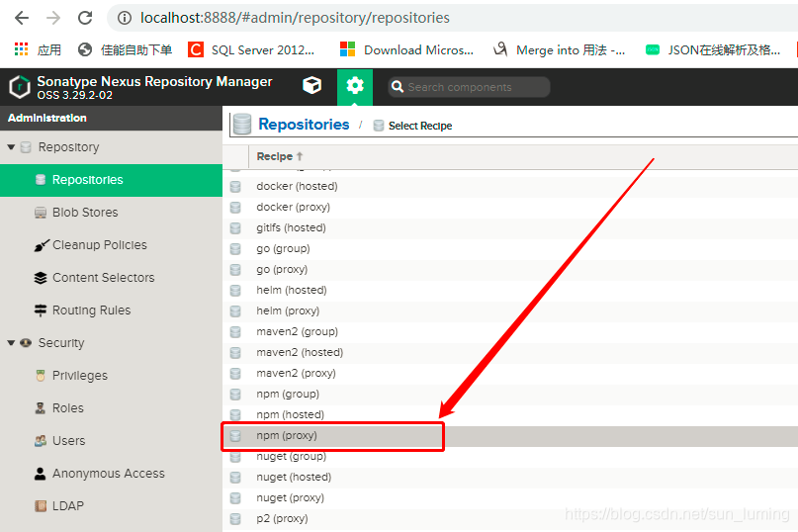Select the maven2 (proxy) recipe
This screenshot has width=798, height=532.
510,373
